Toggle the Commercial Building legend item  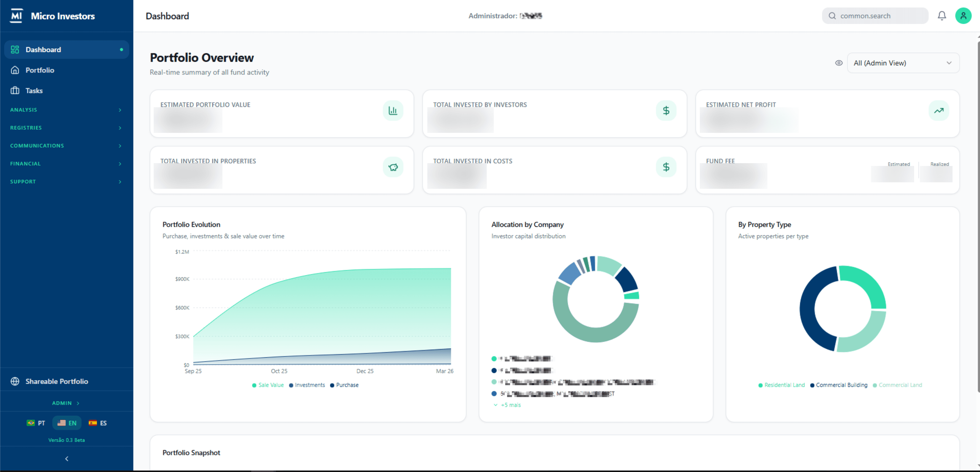(839, 385)
